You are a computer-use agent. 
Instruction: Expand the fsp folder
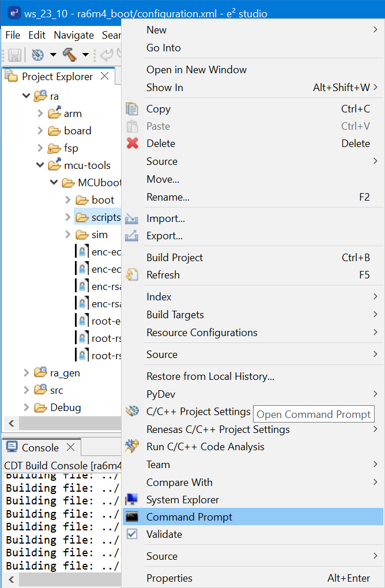point(40,148)
